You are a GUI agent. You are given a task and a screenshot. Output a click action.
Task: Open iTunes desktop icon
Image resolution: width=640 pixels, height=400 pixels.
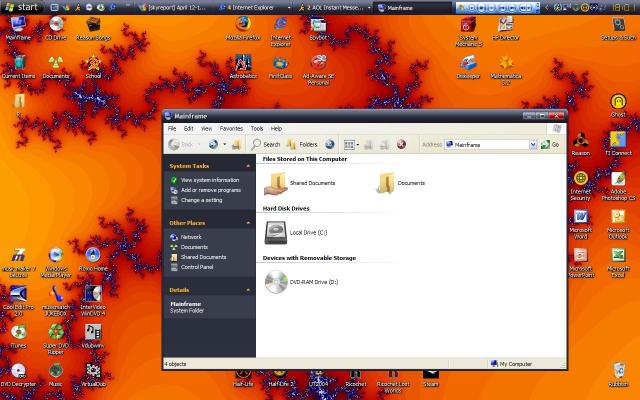(18, 337)
